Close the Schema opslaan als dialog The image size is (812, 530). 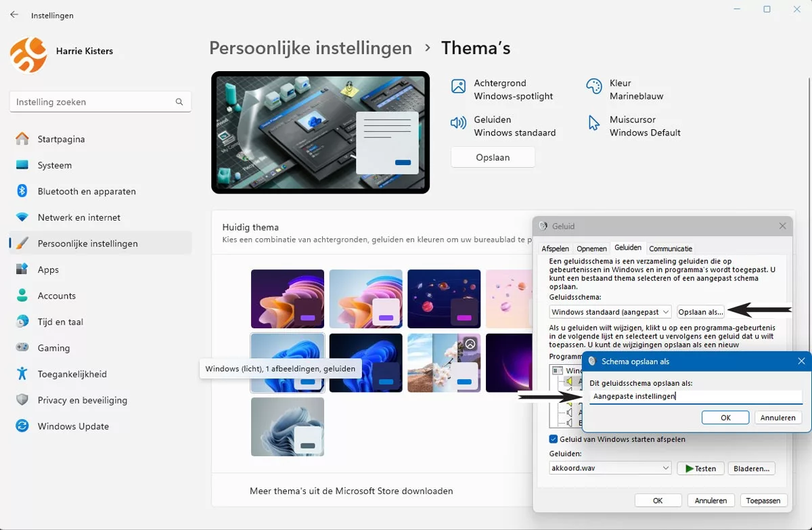point(801,361)
